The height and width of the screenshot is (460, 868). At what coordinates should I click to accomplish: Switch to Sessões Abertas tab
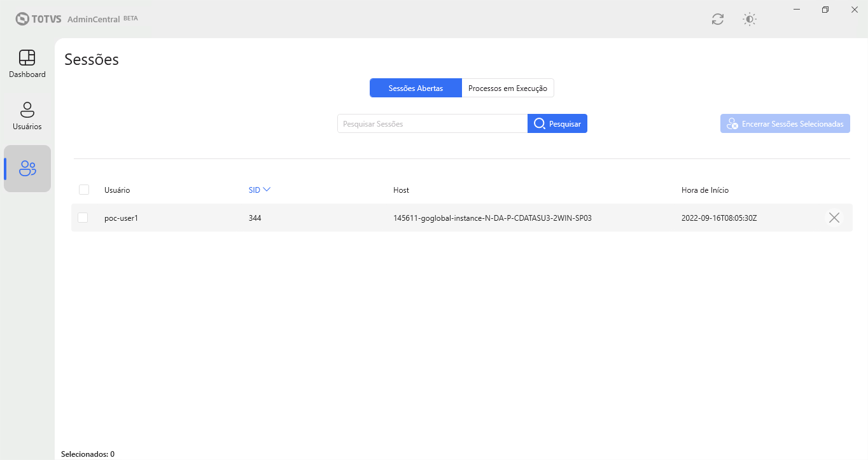pyautogui.click(x=416, y=88)
